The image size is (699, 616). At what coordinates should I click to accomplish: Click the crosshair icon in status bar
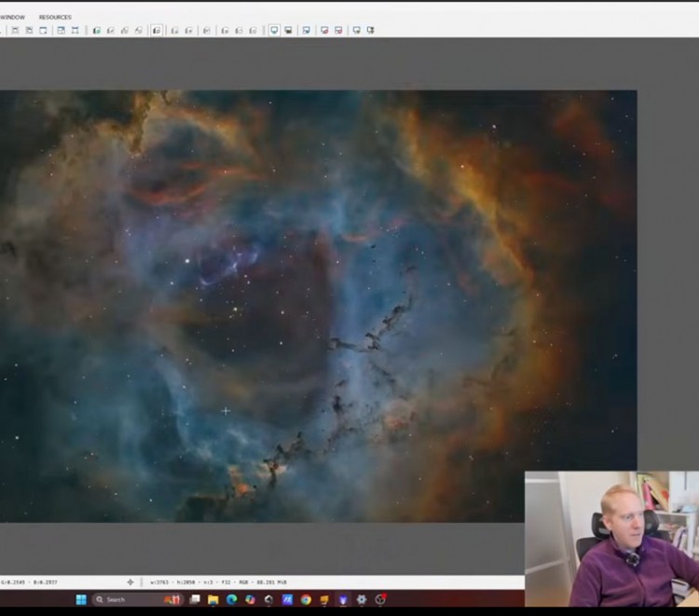click(130, 582)
